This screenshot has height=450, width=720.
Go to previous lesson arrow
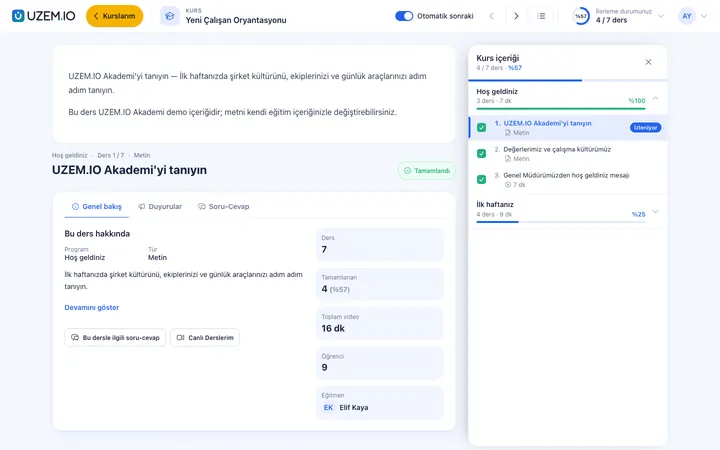(x=491, y=16)
